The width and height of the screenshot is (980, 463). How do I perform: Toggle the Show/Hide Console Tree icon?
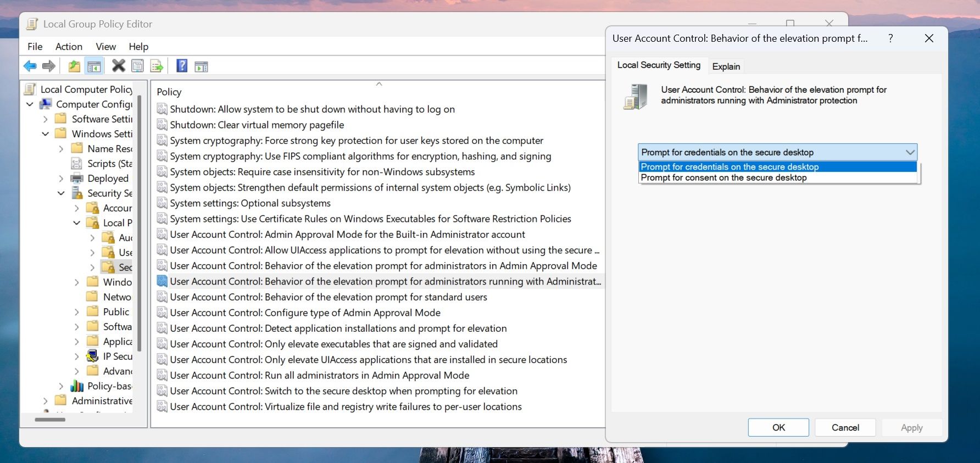(94, 66)
